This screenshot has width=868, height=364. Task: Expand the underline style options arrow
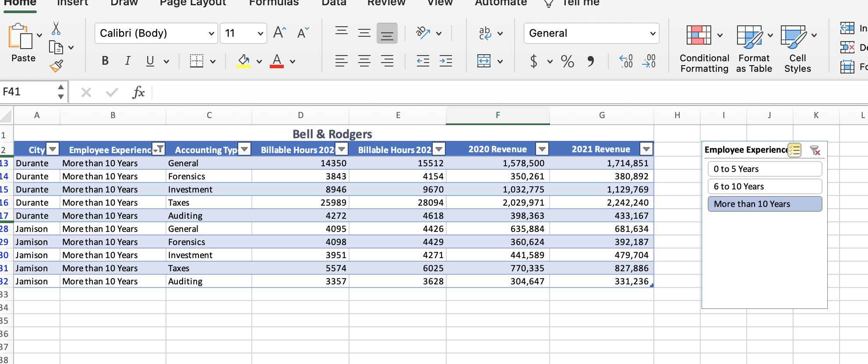[166, 62]
